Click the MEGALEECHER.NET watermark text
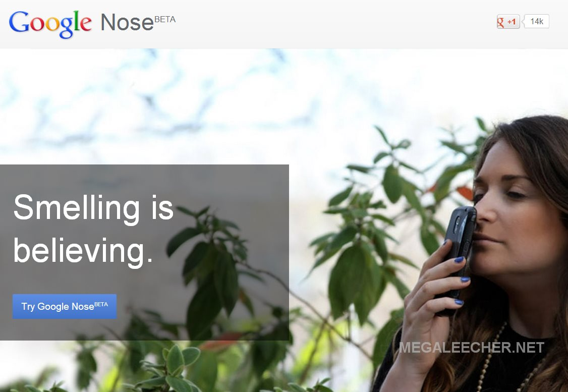This screenshot has height=392, width=568. [471, 348]
